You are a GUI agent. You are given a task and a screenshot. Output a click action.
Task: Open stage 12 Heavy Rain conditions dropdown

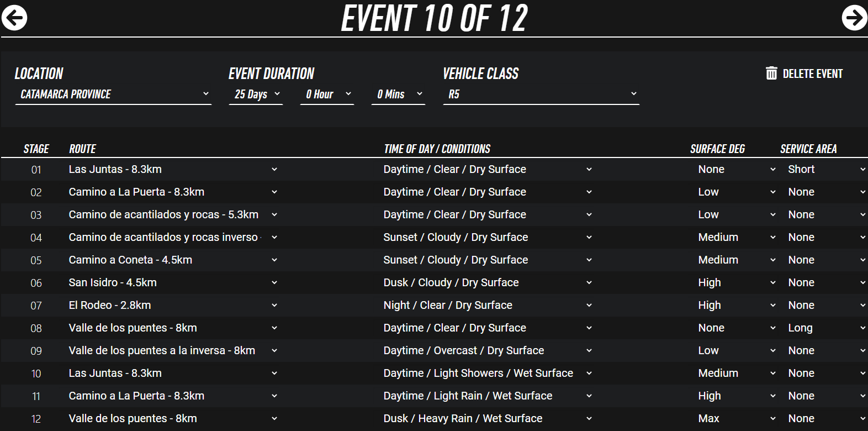[x=487, y=419]
